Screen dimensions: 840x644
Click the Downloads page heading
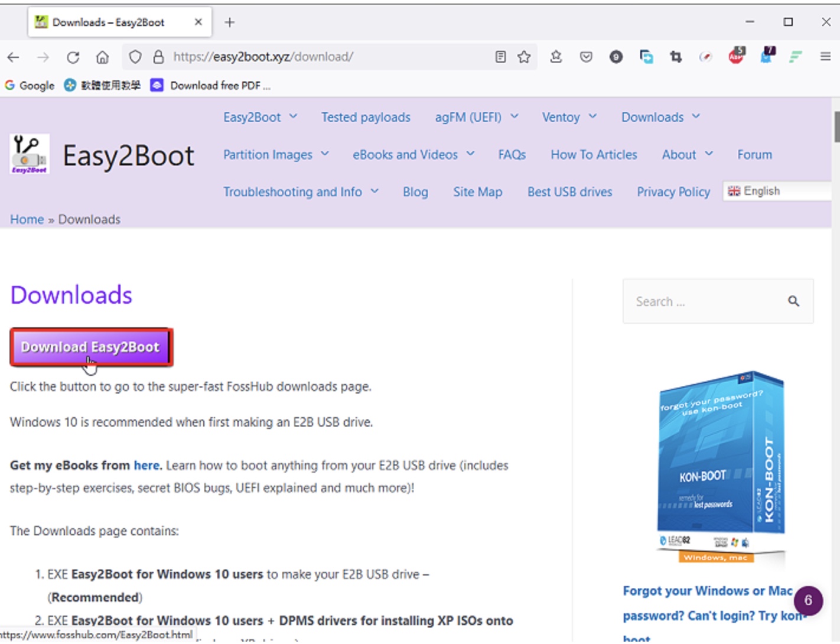coord(71,295)
